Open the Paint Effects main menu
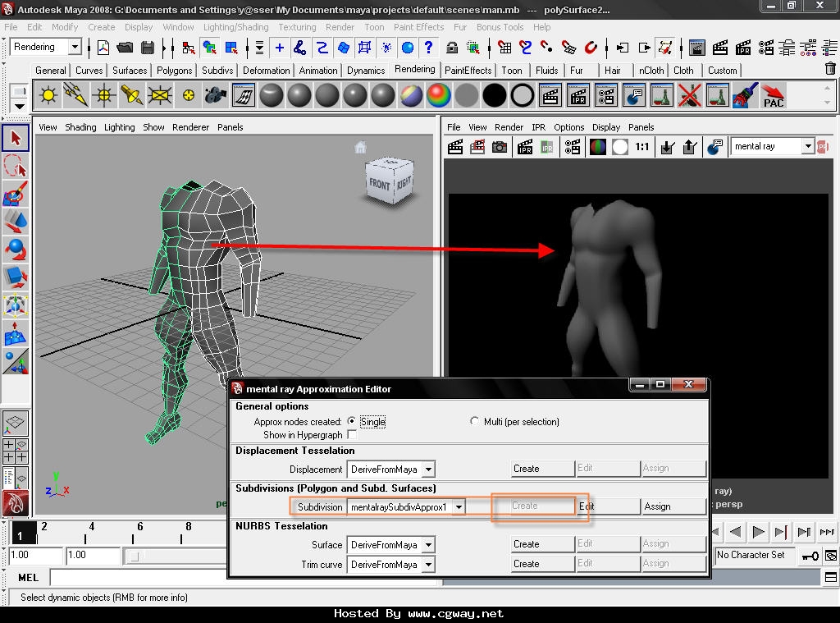The image size is (840, 623). [x=418, y=27]
